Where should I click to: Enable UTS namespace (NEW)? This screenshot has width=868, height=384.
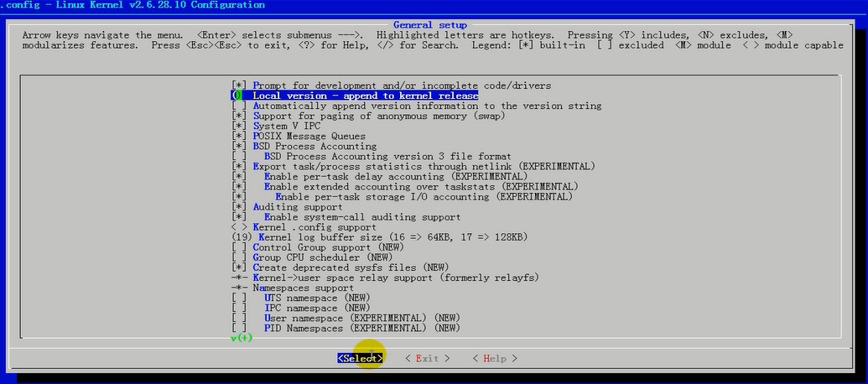pos(301,298)
